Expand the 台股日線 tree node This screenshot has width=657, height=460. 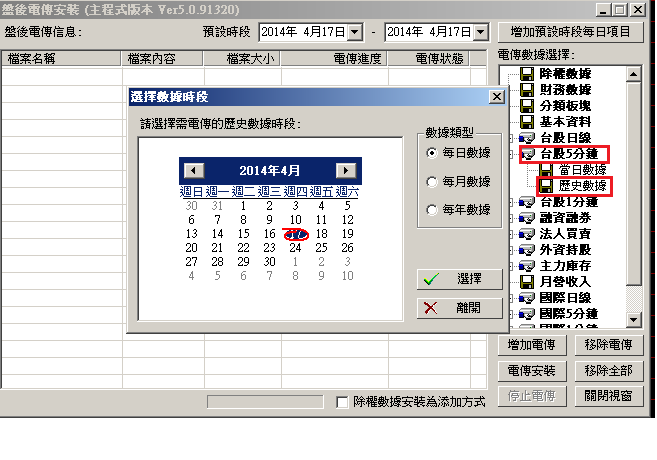(x=510, y=138)
